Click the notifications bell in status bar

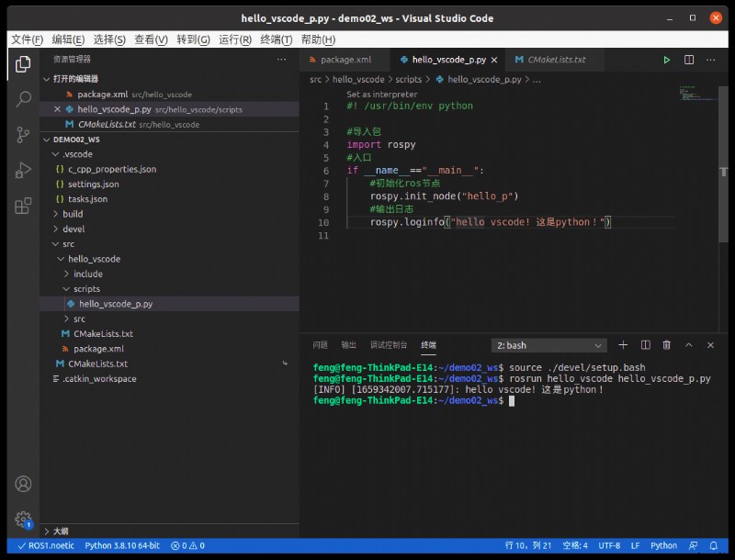click(x=714, y=545)
